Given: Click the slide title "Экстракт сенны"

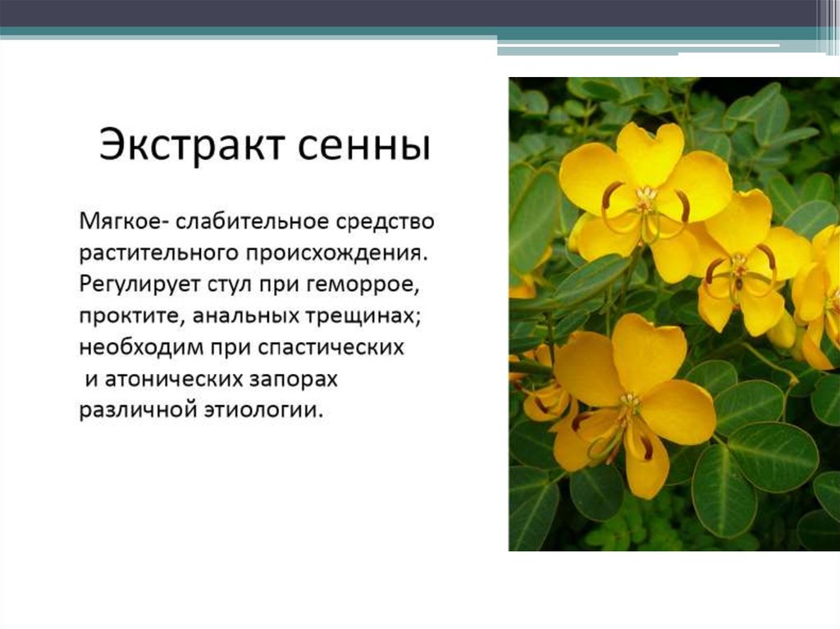Looking at the screenshot, I should point(264,147).
